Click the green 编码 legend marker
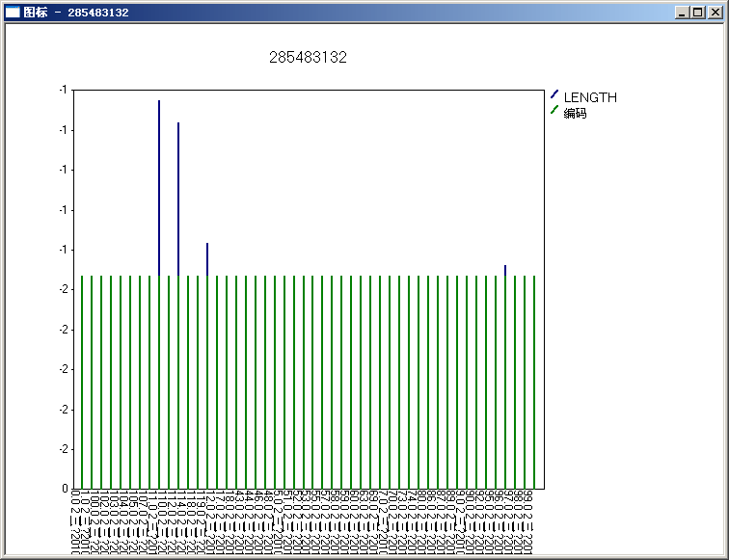The width and height of the screenshot is (729, 560). pyautogui.click(x=553, y=112)
